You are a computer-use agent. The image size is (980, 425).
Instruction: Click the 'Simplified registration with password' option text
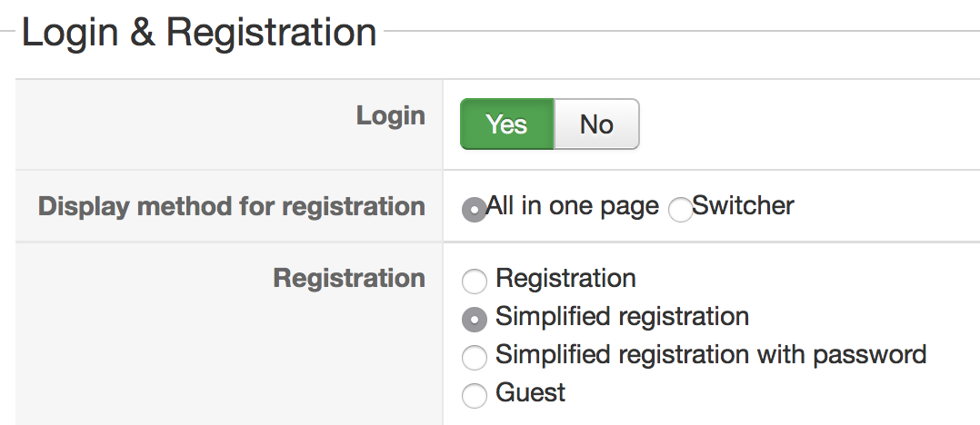[711, 354]
